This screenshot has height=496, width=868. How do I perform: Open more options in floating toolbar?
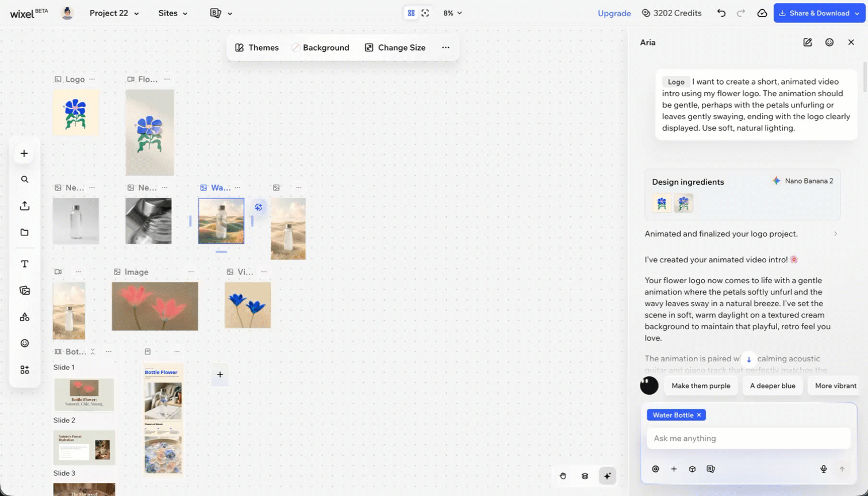pyautogui.click(x=445, y=48)
